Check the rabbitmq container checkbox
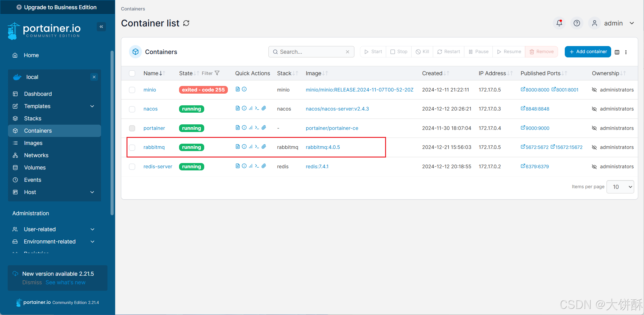 click(x=132, y=148)
